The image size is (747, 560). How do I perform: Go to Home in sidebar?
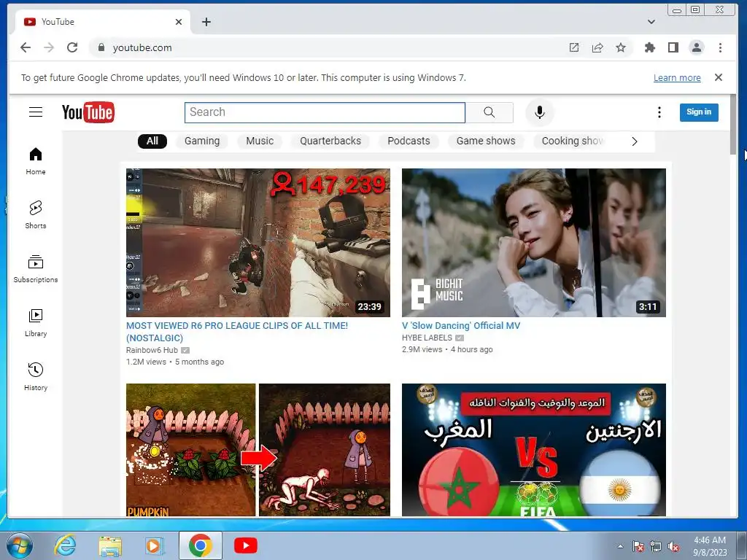(36, 161)
